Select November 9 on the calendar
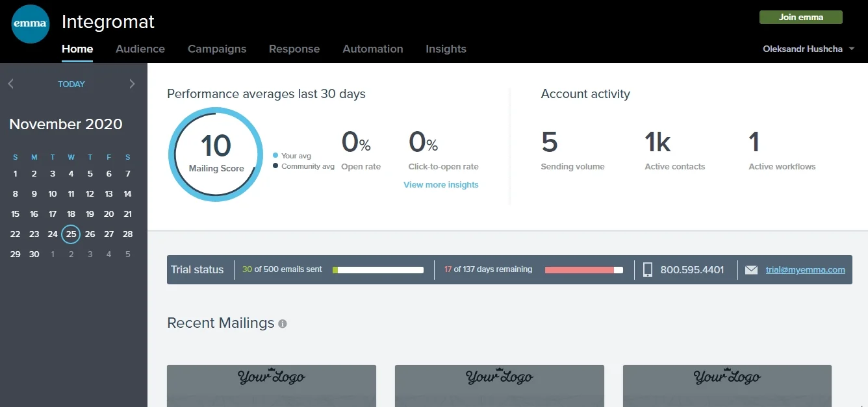The height and width of the screenshot is (407, 868). (x=34, y=193)
